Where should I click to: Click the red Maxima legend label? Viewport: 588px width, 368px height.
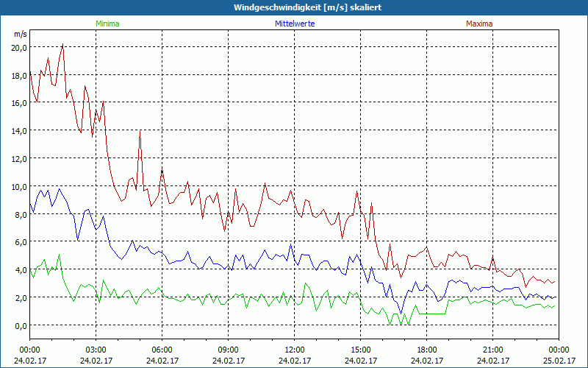pos(479,24)
